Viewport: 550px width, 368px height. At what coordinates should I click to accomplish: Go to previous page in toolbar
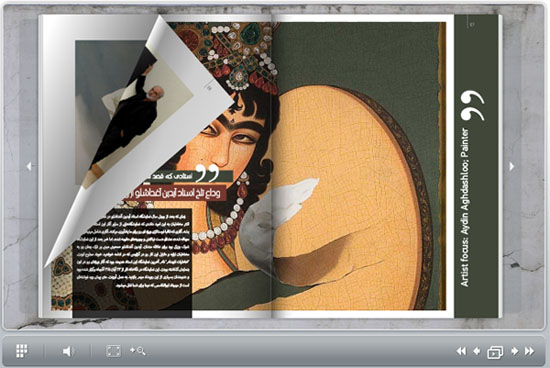[x=477, y=351]
